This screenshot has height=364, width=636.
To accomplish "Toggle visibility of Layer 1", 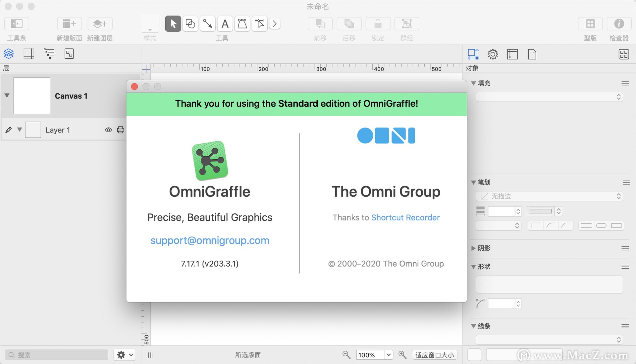I will click(109, 130).
